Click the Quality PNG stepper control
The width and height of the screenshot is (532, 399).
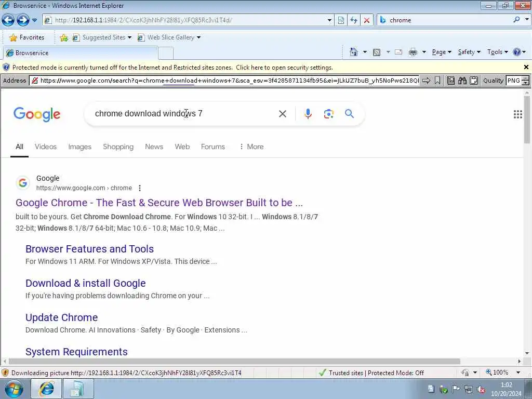[x=526, y=81]
